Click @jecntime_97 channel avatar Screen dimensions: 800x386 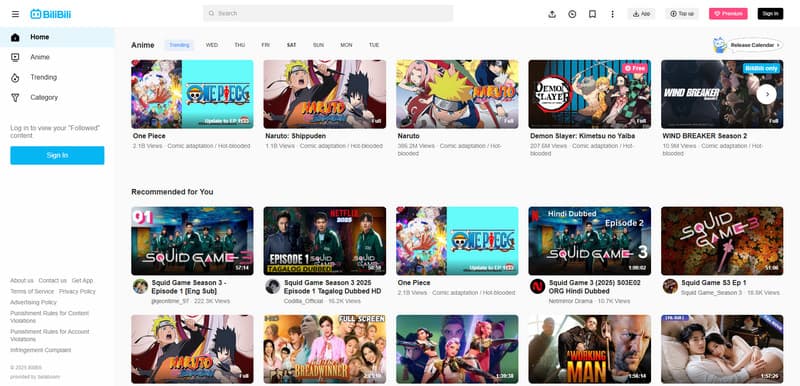[140, 286]
